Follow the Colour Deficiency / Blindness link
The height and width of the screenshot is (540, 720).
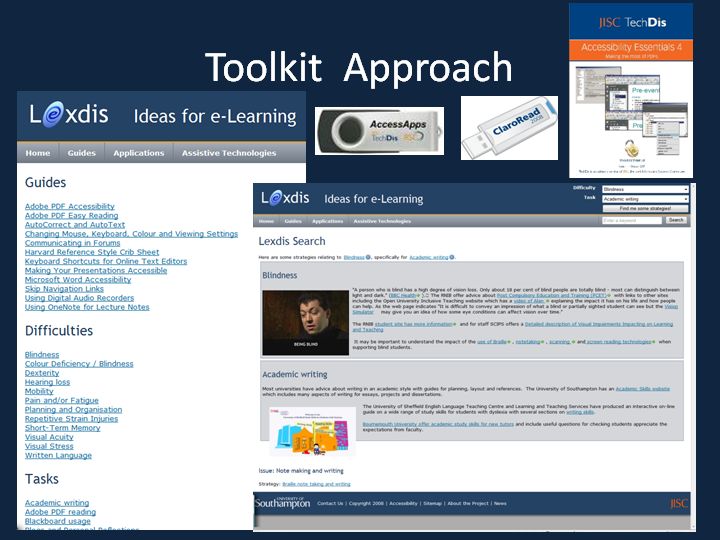coord(79,364)
